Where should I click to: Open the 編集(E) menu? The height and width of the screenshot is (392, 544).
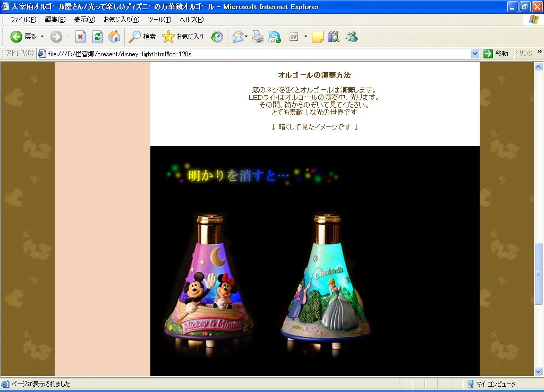(x=55, y=20)
